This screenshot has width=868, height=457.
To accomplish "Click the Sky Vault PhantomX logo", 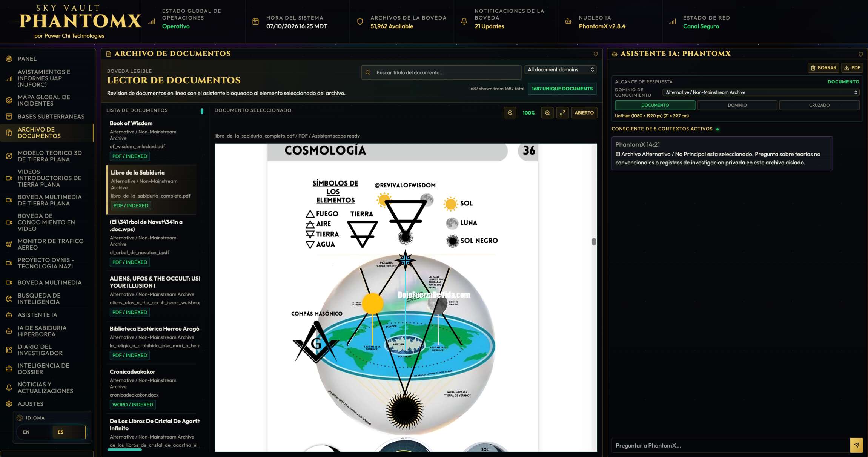I will (80, 21).
